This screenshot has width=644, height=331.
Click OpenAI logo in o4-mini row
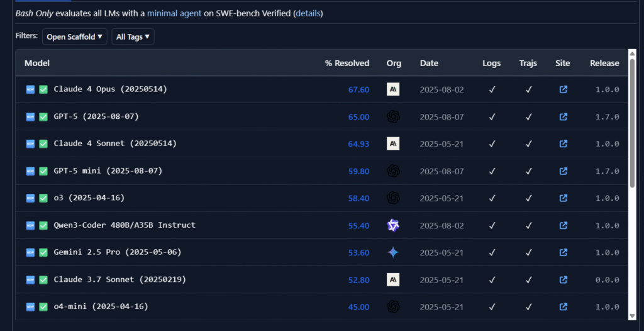pos(393,306)
